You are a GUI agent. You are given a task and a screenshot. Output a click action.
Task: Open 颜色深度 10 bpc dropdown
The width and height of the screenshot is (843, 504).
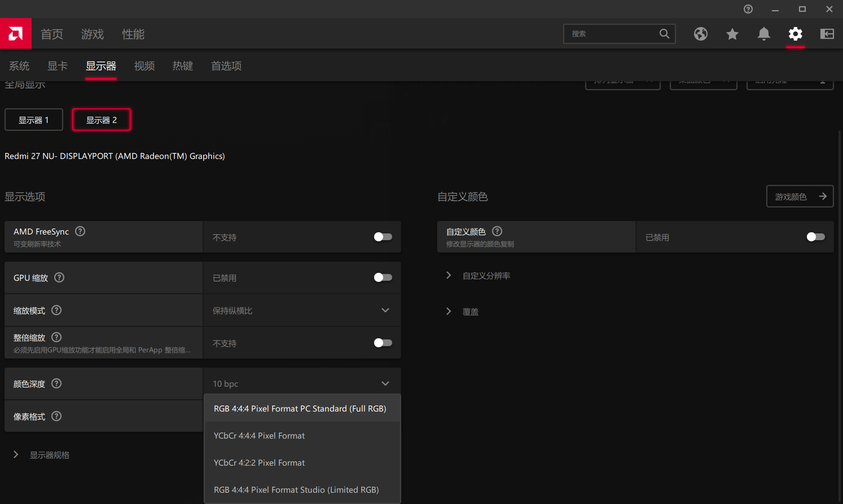tap(302, 383)
